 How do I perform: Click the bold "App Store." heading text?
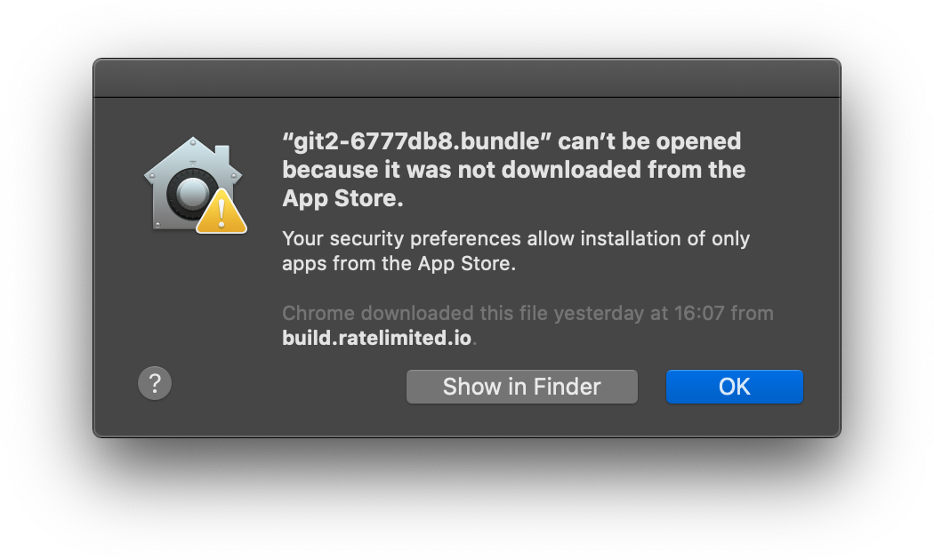click(x=343, y=198)
